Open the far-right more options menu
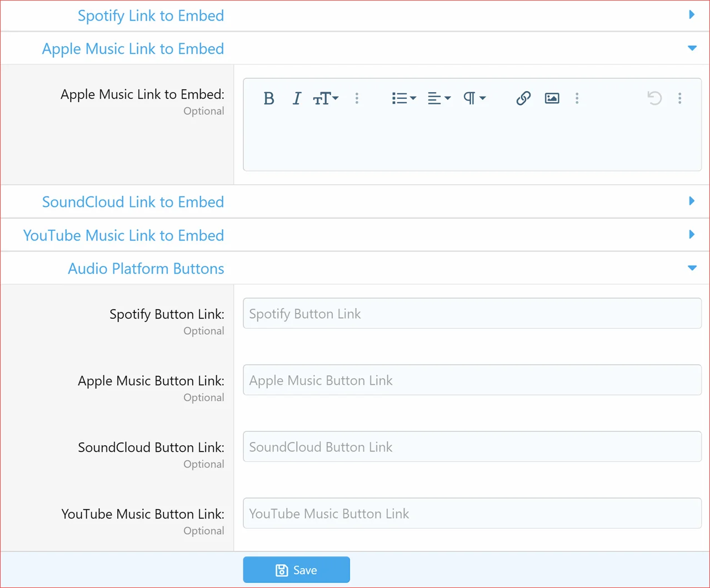Screen dimensions: 710x588 (679, 98)
